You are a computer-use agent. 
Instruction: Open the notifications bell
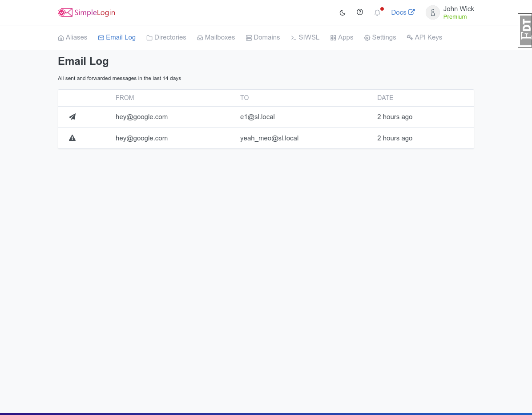[x=377, y=12]
